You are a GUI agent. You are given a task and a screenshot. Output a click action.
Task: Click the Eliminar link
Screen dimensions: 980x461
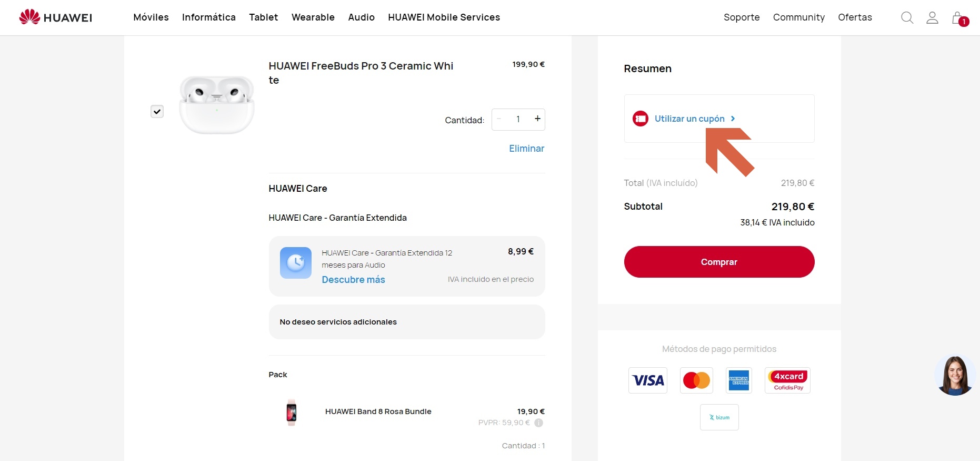526,149
